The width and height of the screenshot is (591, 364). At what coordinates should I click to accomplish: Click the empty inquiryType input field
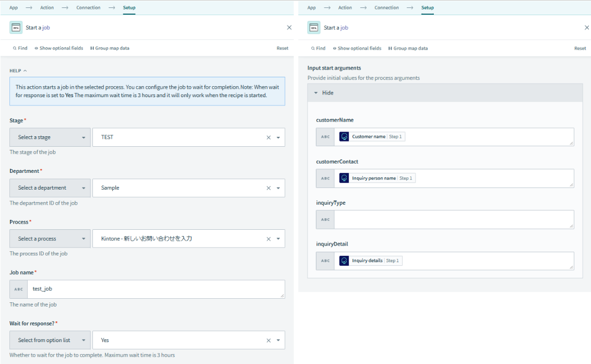(454, 219)
